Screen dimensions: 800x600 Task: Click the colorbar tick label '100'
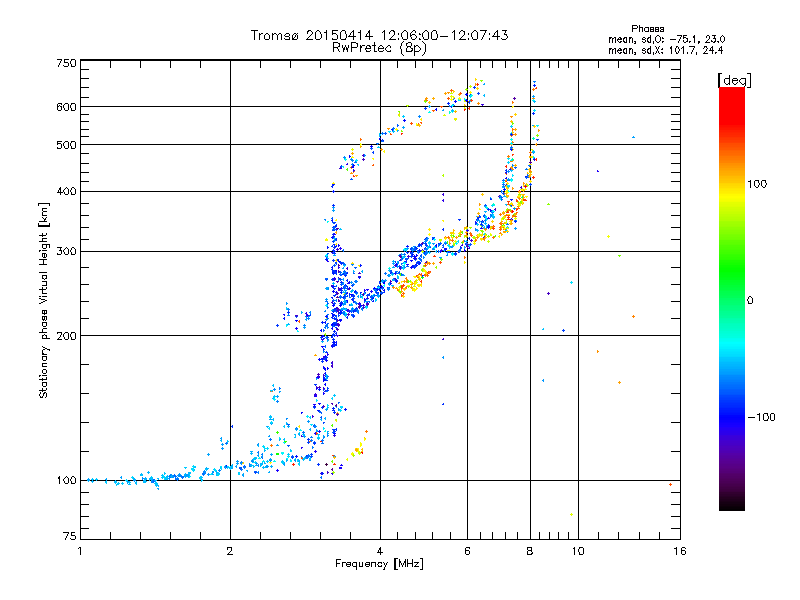point(757,184)
